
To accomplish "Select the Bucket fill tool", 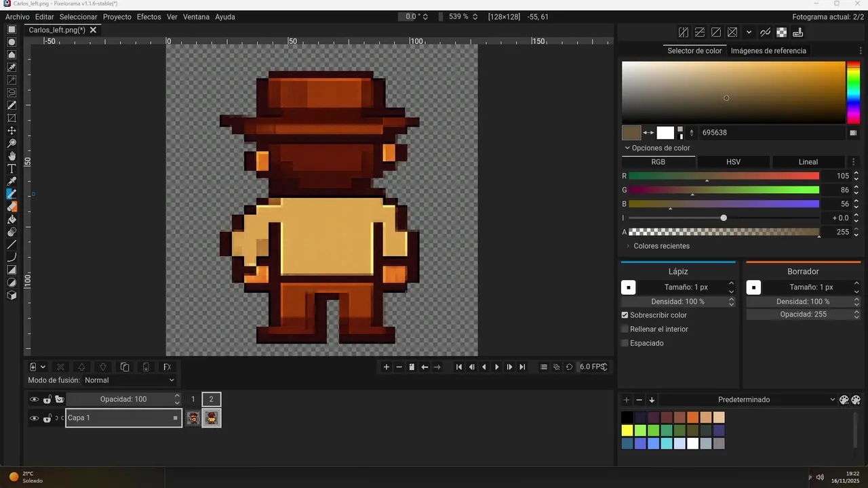I will click(12, 220).
